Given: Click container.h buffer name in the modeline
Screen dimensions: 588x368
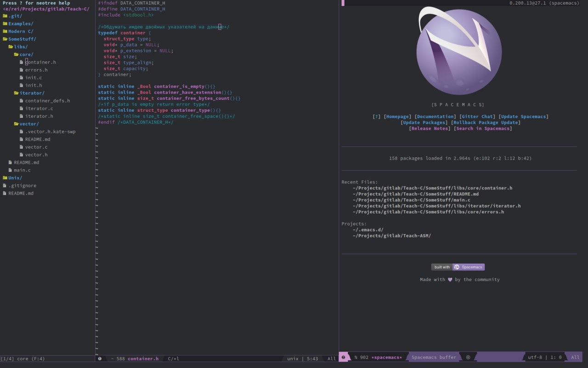Looking at the screenshot, I should (x=143, y=359).
